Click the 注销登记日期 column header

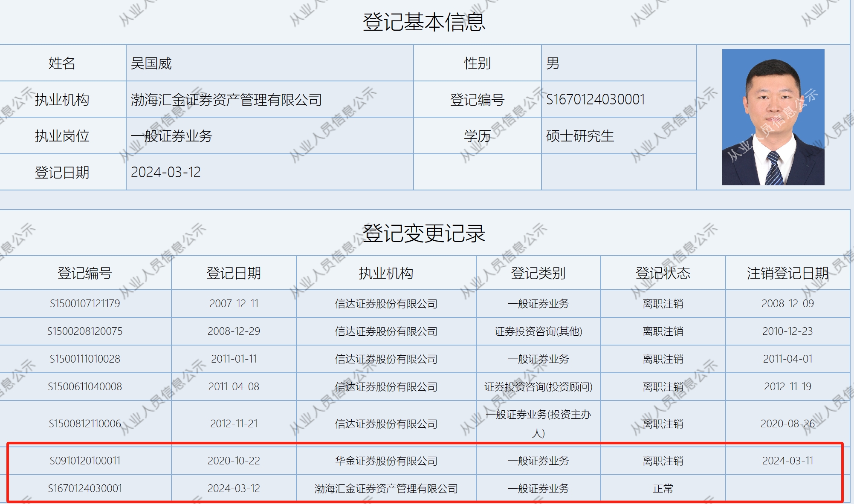pyautogui.click(x=787, y=273)
